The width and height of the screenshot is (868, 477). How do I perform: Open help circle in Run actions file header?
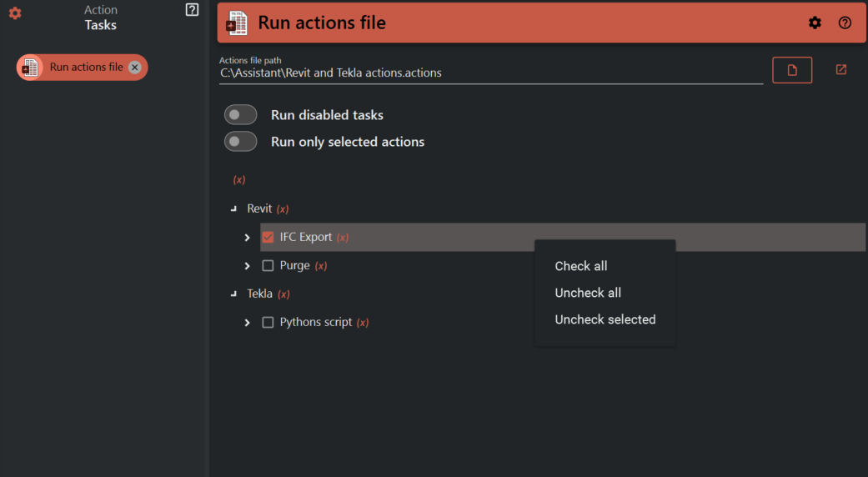[x=845, y=23]
